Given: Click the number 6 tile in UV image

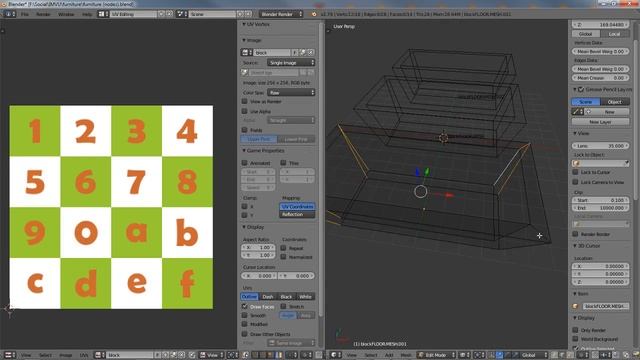Looking at the screenshot, I should pyautogui.click(x=86, y=182).
